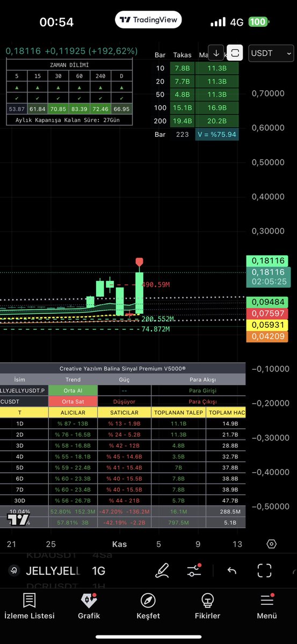Open the Menü tab

(x=266, y=606)
